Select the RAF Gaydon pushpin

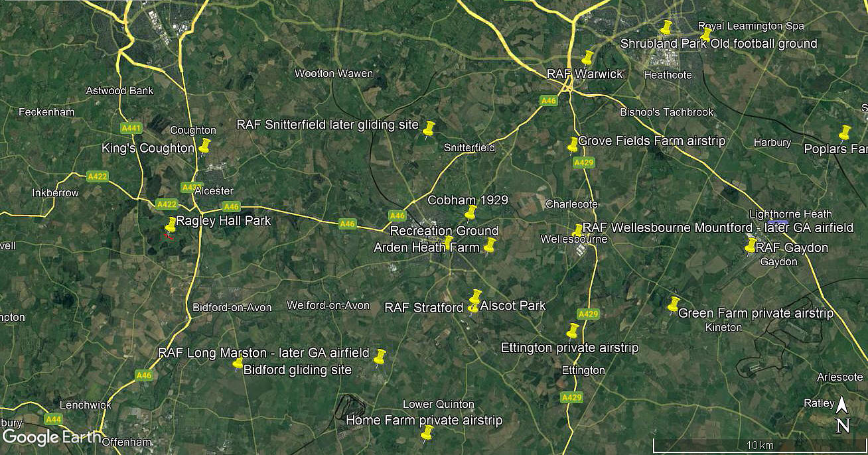[751, 246]
